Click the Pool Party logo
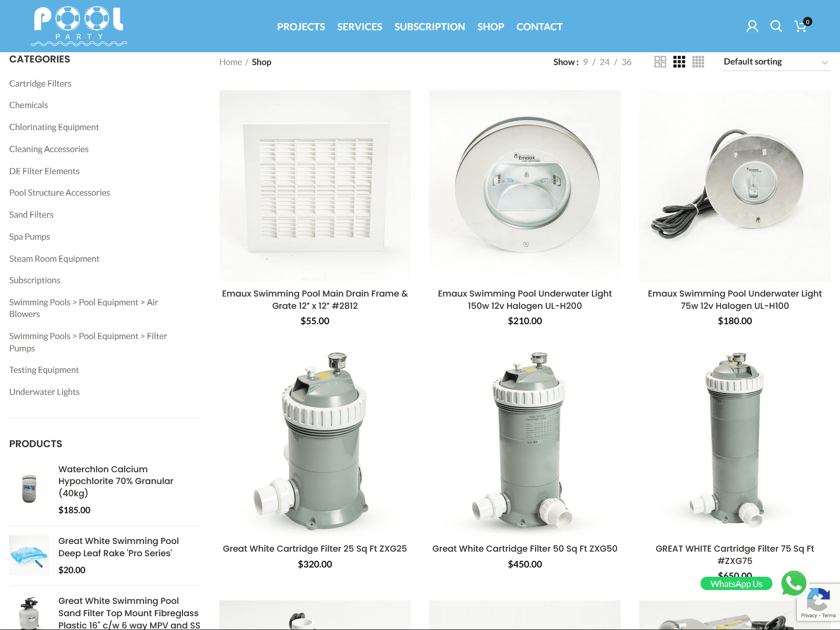Screen dimensions: 840x630 click(78, 26)
